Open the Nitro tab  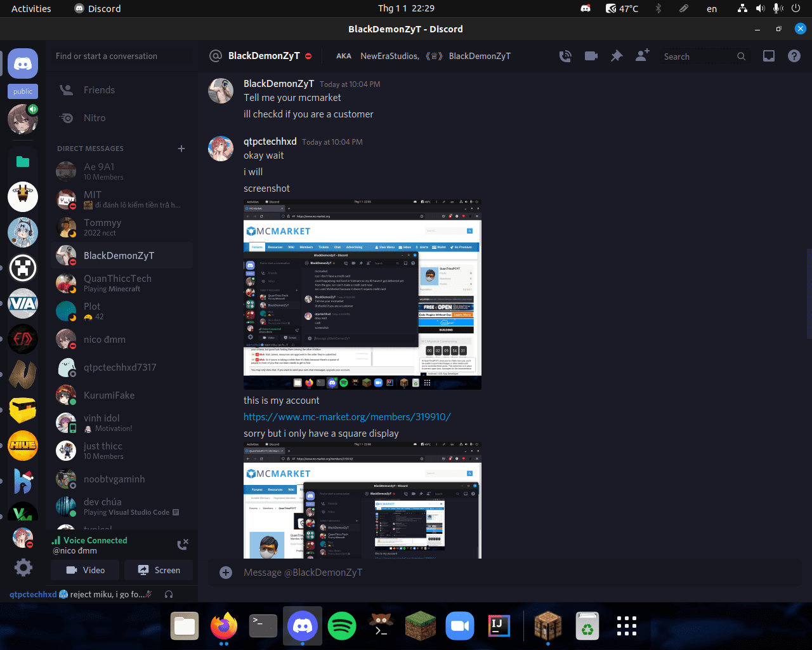[x=122, y=118]
